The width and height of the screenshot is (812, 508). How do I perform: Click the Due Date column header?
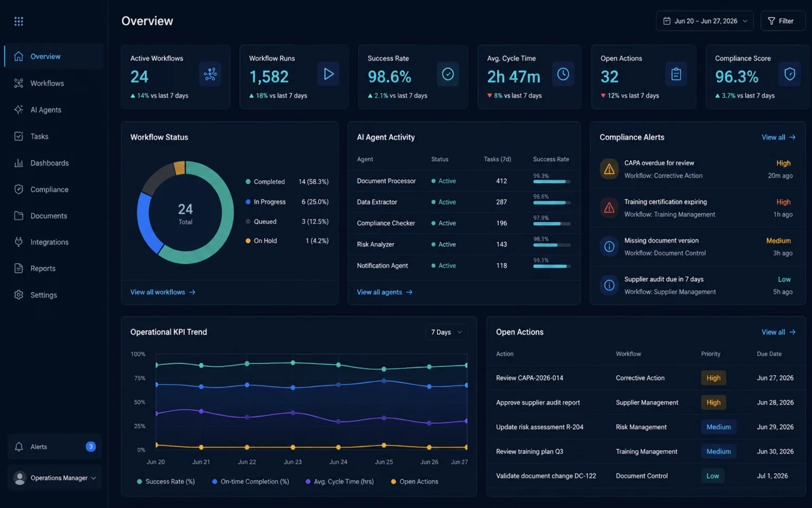769,354
